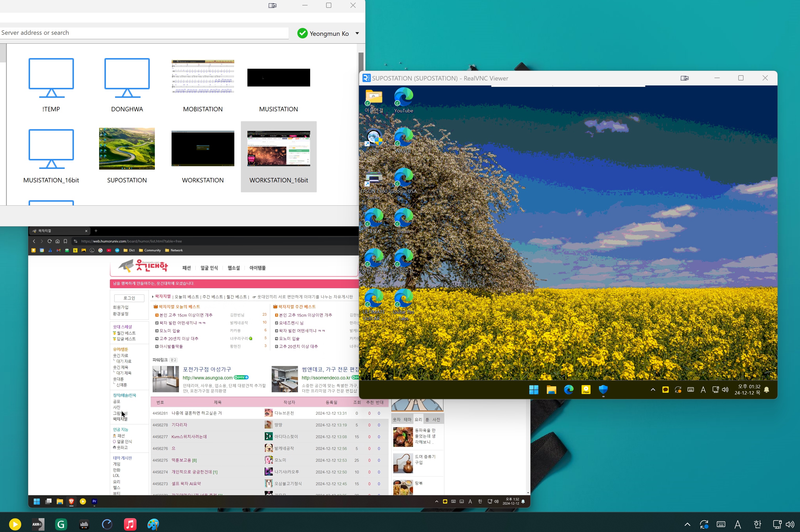
Task: Click the 로그인 button
Action: click(129, 298)
